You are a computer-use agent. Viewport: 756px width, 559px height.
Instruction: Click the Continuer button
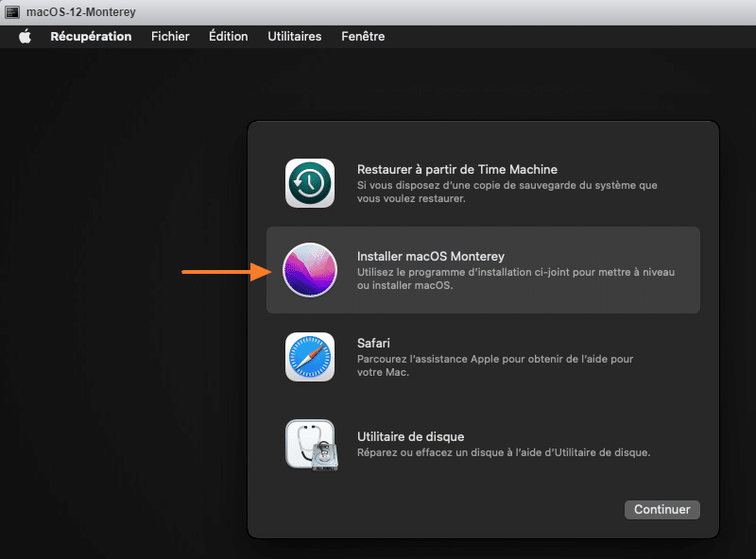click(662, 509)
